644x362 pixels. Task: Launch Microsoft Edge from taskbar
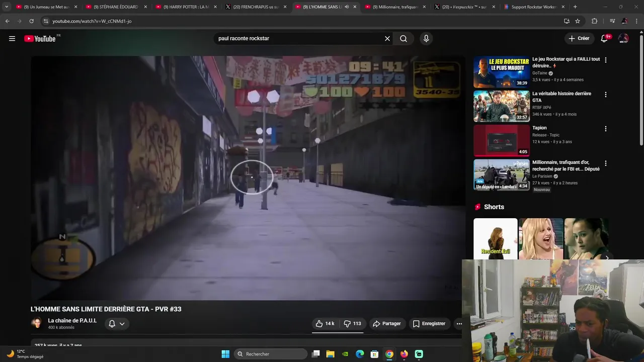pos(360,354)
